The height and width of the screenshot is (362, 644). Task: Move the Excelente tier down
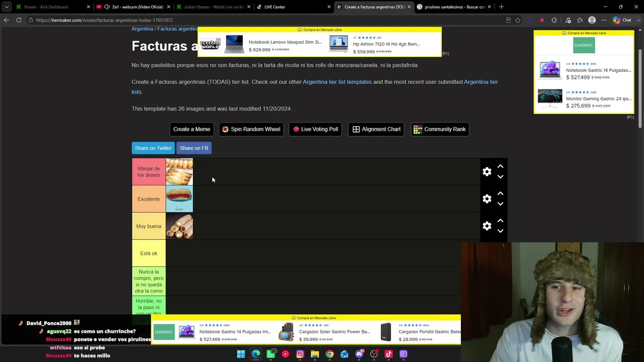tap(500, 204)
